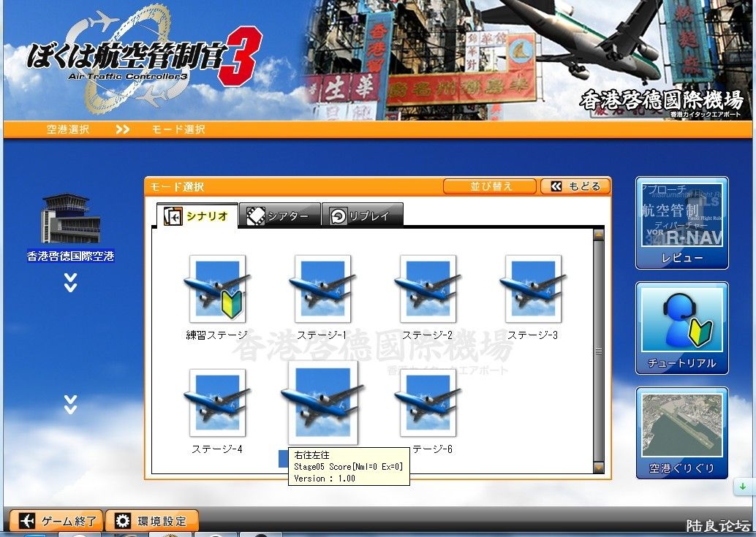Pick the ステージ-6 scenario icon
The width and height of the screenshot is (756, 537).
click(x=428, y=403)
